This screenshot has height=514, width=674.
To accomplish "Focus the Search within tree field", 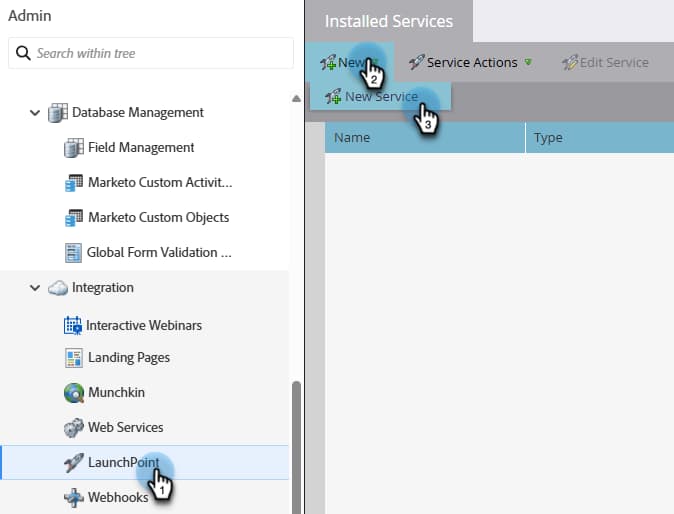I will point(151,53).
